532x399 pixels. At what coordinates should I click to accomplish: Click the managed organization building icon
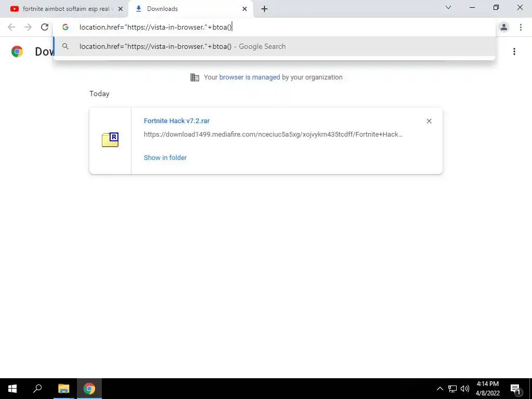coord(195,77)
